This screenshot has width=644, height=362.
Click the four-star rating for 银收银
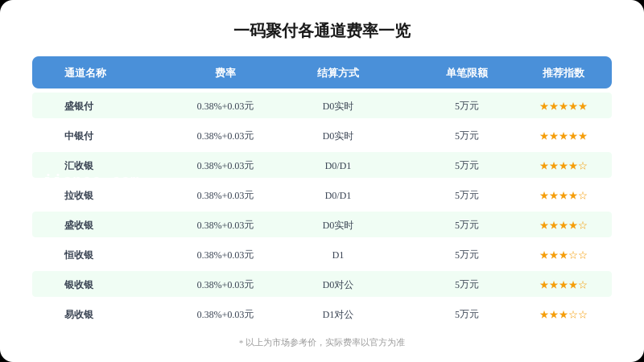pyautogui.click(x=563, y=285)
